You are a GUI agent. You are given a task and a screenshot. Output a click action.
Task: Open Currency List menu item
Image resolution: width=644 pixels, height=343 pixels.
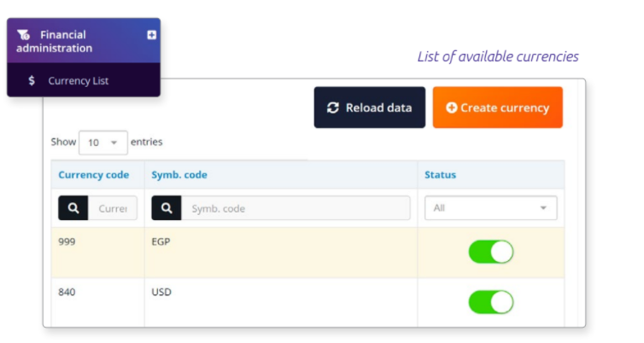pos(78,81)
